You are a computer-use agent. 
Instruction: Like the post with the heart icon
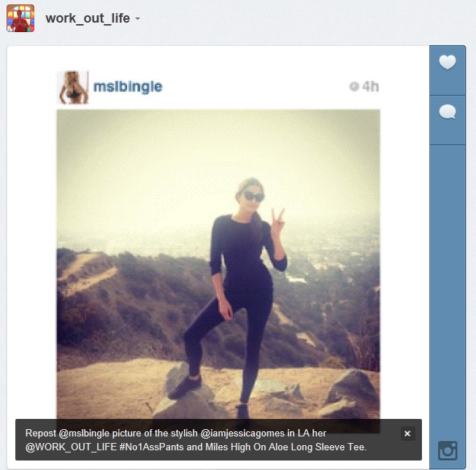[447, 62]
